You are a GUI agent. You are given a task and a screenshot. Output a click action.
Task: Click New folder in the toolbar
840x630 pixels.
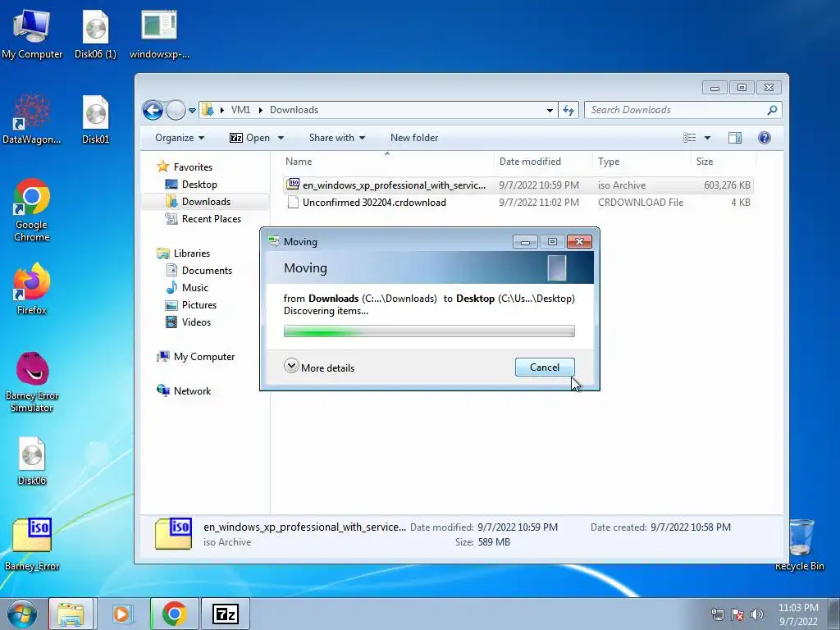[414, 138]
